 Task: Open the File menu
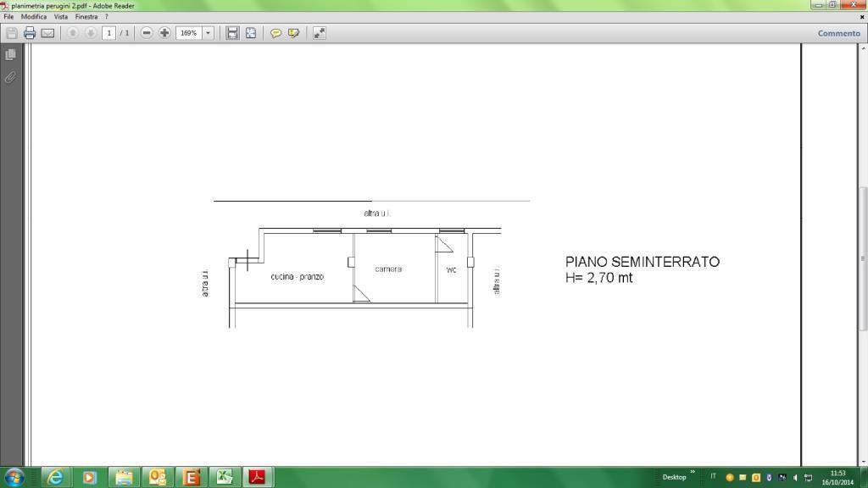[8, 17]
